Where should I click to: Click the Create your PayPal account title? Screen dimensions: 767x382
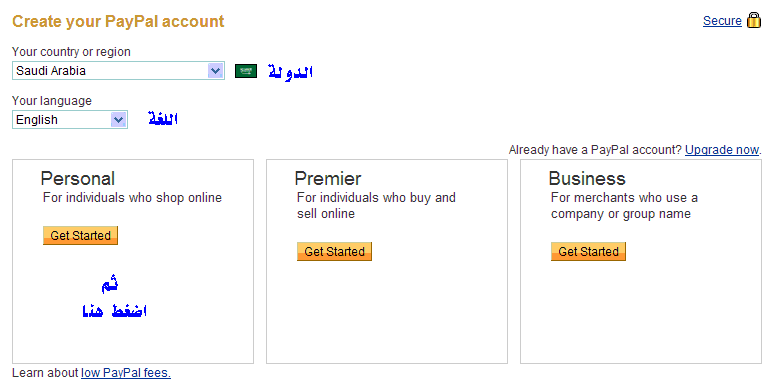coord(118,22)
